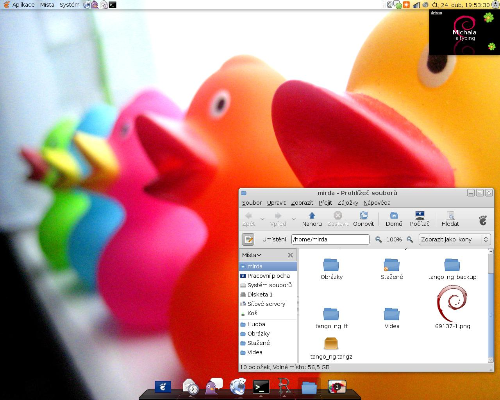The image size is (500, 400).
Task: Zoom out with the left magnifier icon
Action: point(378,239)
